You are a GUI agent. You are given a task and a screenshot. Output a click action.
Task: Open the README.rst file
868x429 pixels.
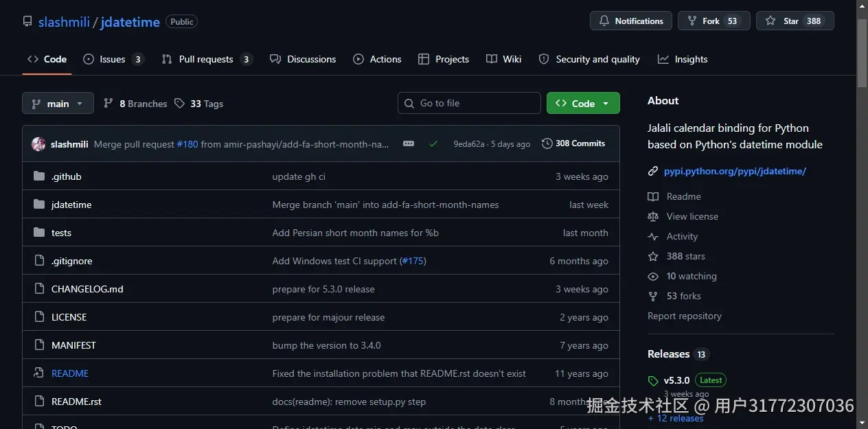tap(76, 402)
